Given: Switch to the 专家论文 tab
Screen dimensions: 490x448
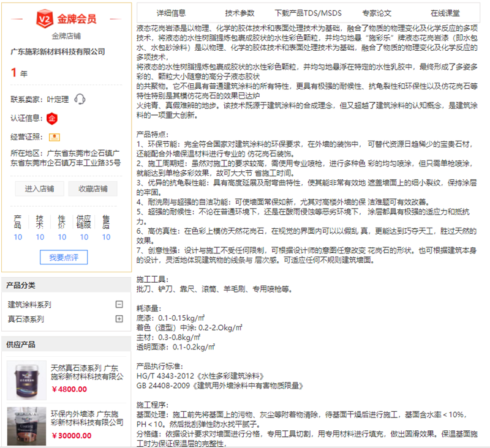Looking at the screenshot, I should click(x=377, y=13).
